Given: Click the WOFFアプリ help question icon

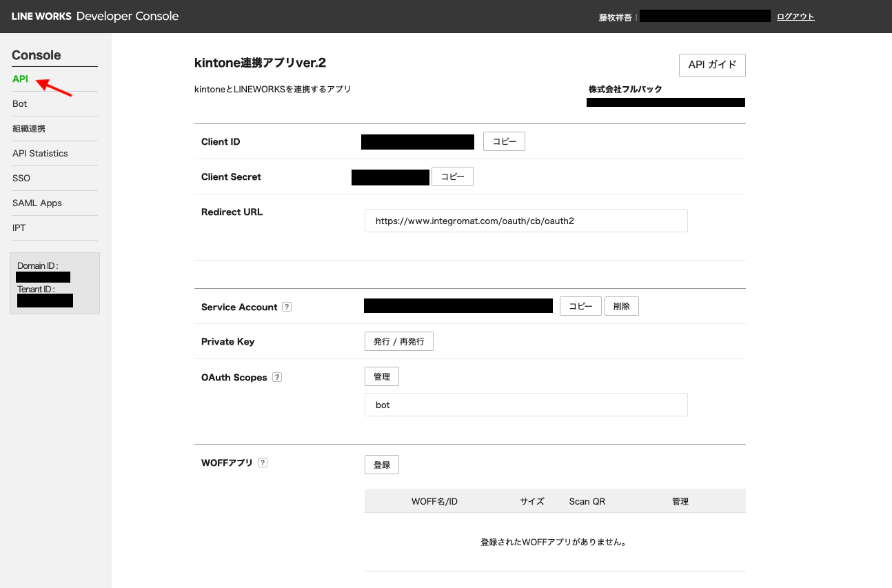Looking at the screenshot, I should tap(263, 463).
